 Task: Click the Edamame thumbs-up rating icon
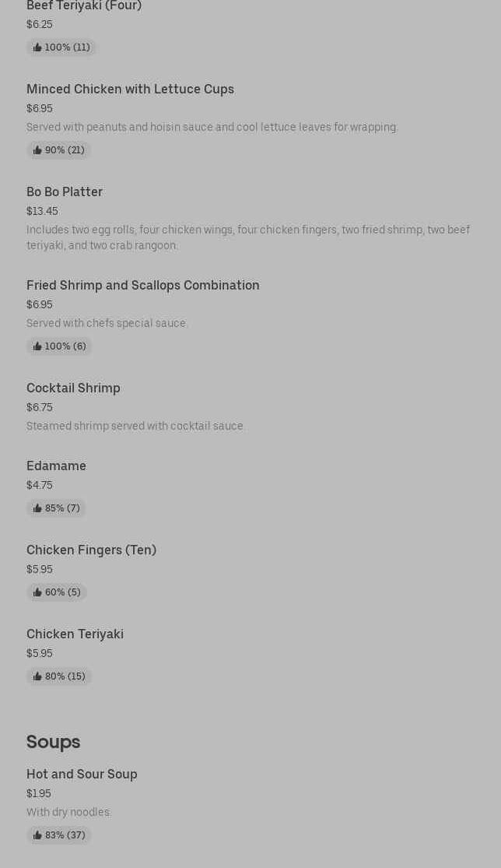(37, 508)
